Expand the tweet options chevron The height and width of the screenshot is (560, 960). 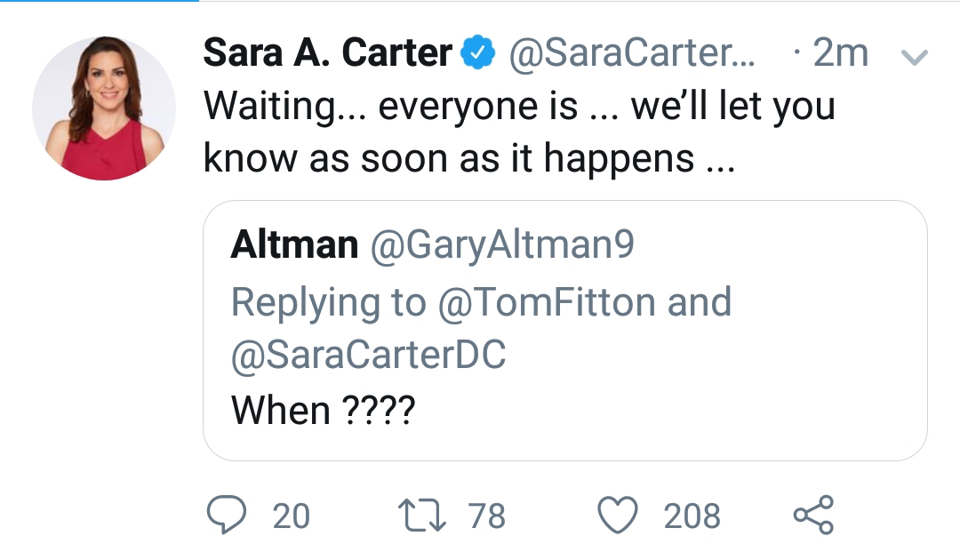coord(914,58)
